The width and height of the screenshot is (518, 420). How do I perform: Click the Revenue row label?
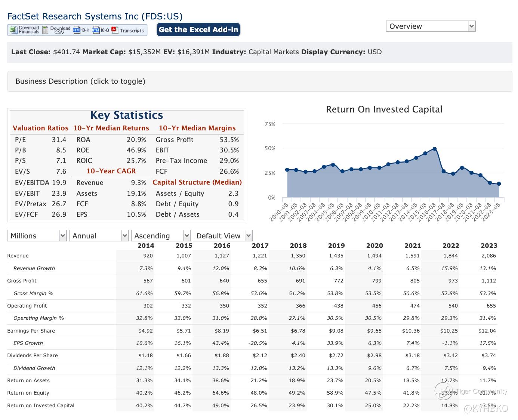coord(18,256)
